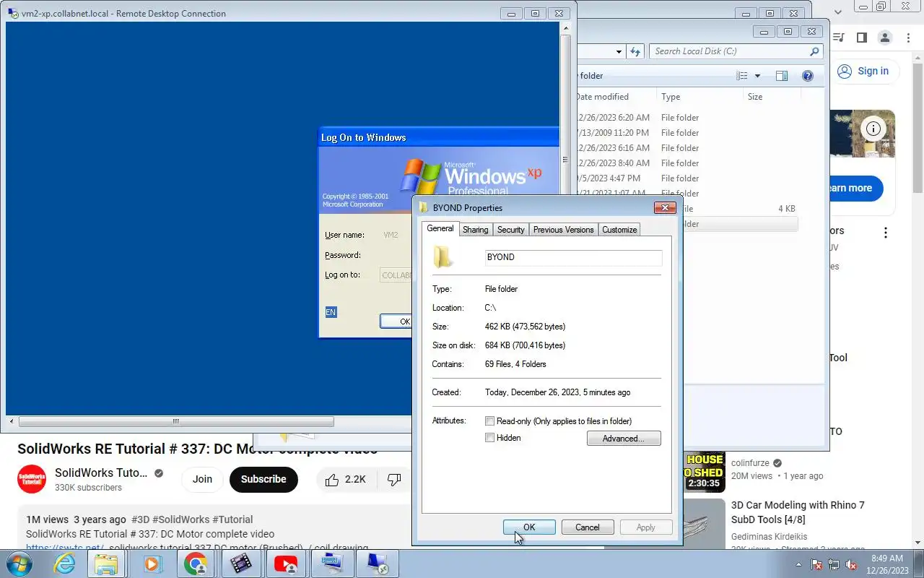This screenshot has height=578, width=924.
Task: Enable the Hidden attribute checkbox
Action: tap(490, 438)
